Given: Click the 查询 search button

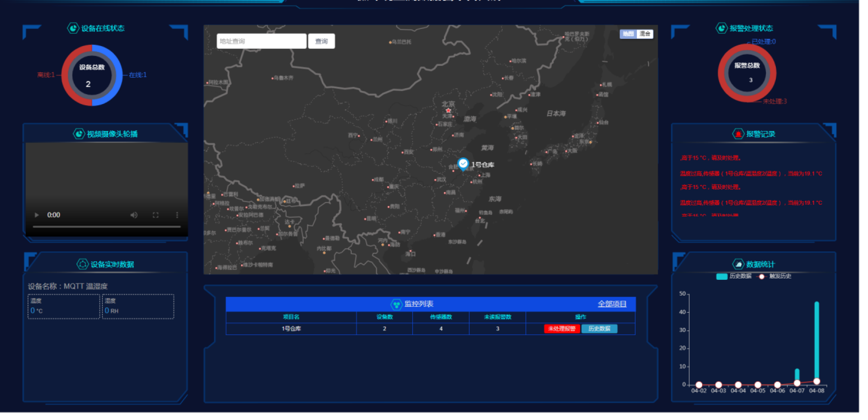Looking at the screenshot, I should click(x=321, y=41).
